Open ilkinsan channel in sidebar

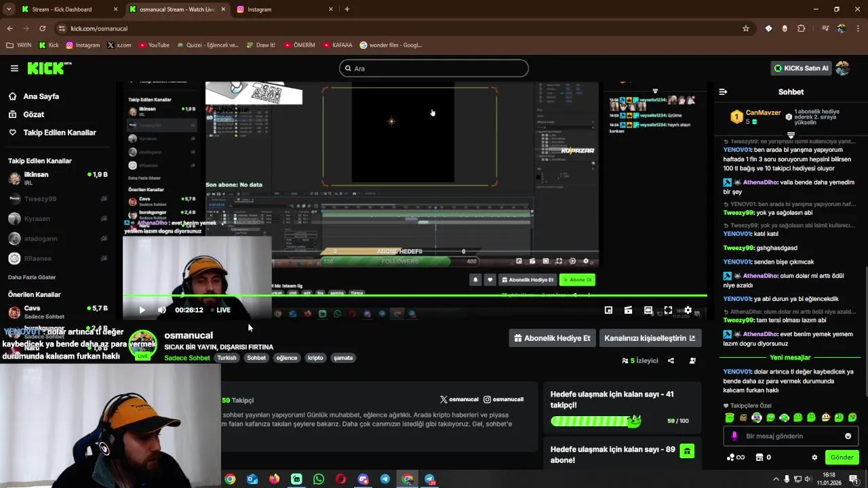click(58, 178)
